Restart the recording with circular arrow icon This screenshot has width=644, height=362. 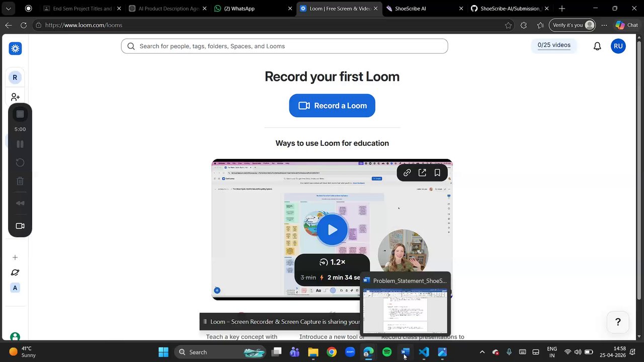point(20,162)
